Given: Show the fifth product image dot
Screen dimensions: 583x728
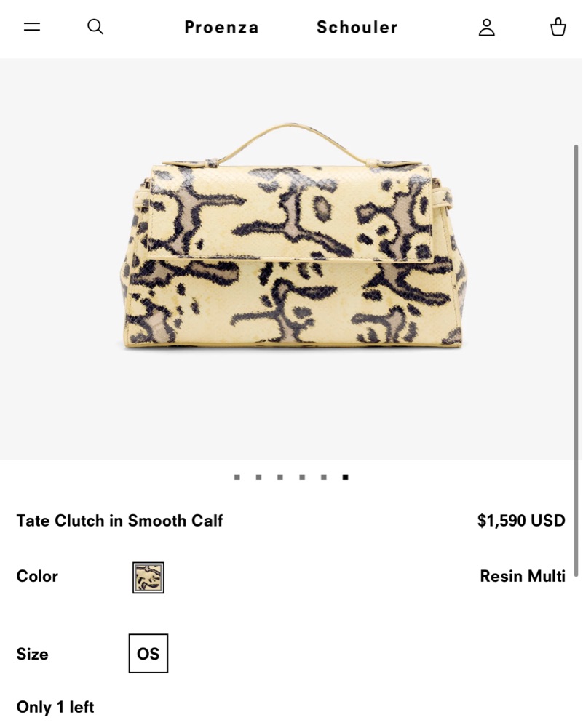Looking at the screenshot, I should (x=324, y=477).
